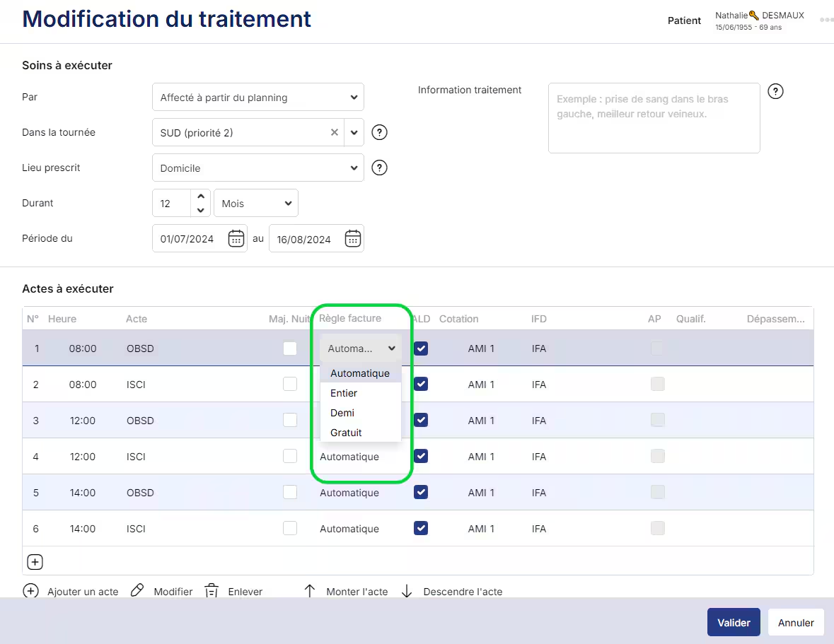Uncheck ALD checkbox for row 6 ISCI
Screen dimensions: 834x644
coord(421,528)
